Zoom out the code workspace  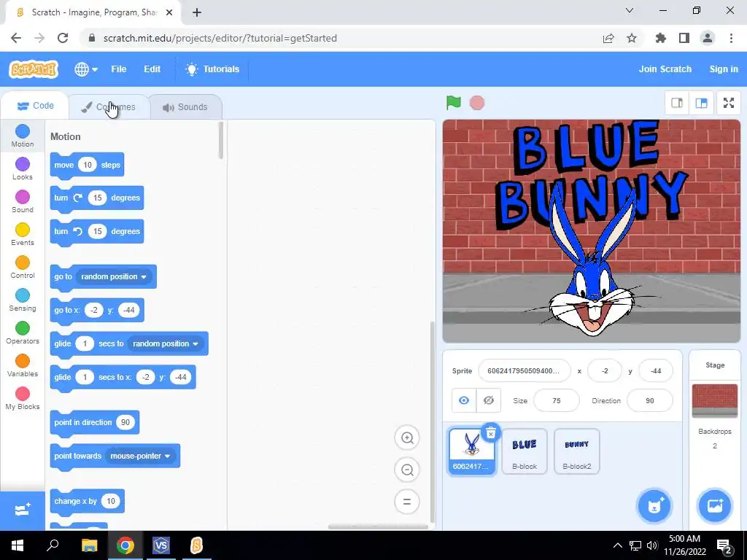(407, 470)
